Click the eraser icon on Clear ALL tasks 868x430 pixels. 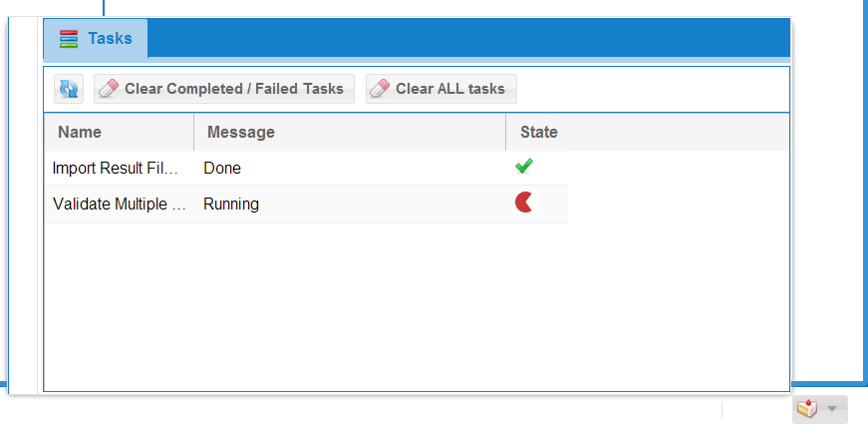point(380,89)
